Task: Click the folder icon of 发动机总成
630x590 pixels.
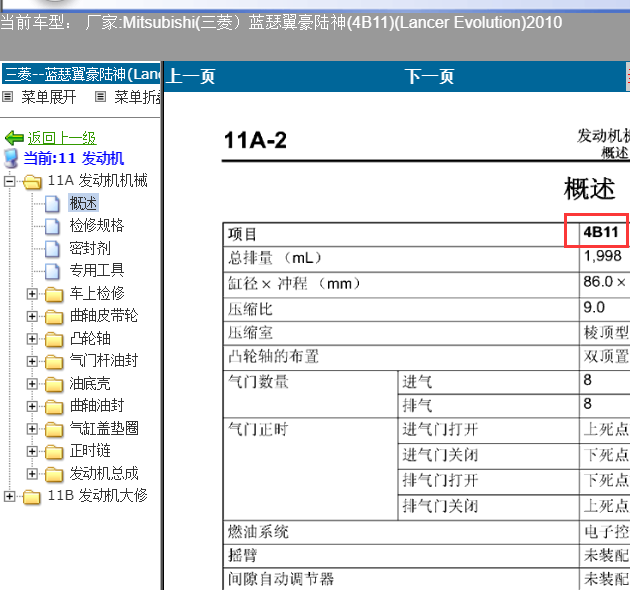Action: tap(54, 474)
